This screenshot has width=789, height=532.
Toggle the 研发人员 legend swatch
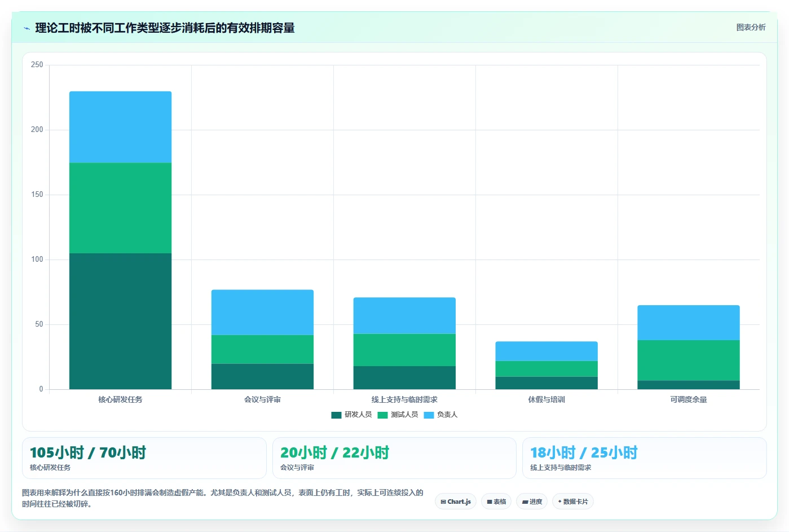(x=336, y=415)
